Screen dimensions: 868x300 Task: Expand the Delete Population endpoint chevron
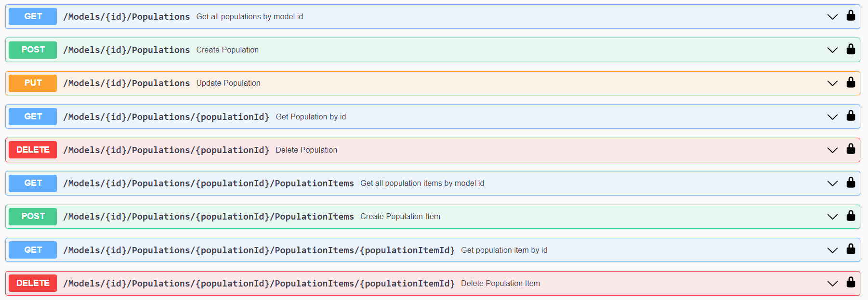832,150
